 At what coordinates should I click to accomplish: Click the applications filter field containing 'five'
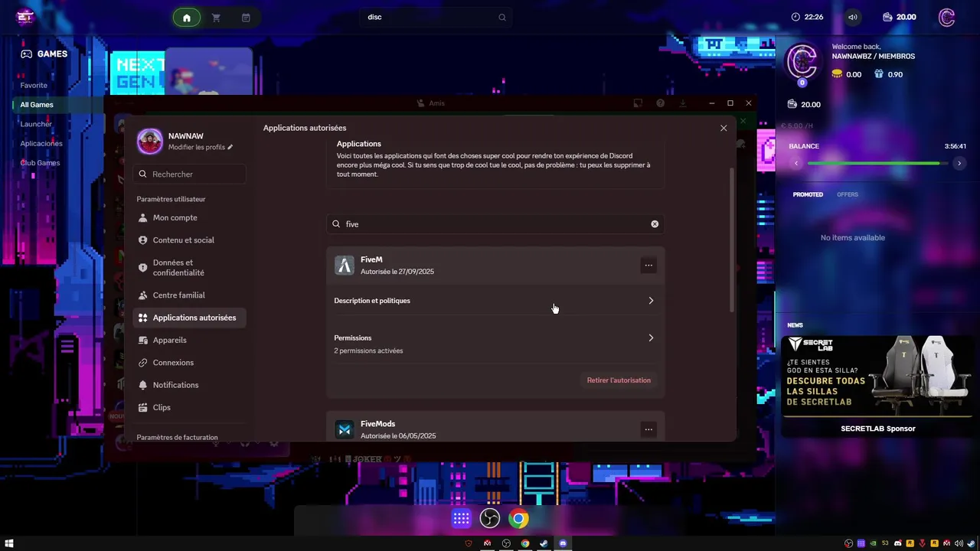[x=495, y=224]
